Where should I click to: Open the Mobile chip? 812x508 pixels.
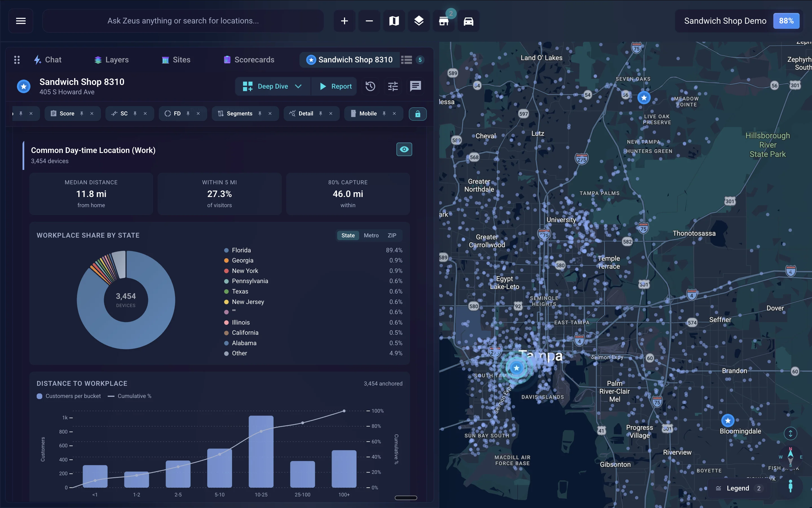(x=364, y=113)
